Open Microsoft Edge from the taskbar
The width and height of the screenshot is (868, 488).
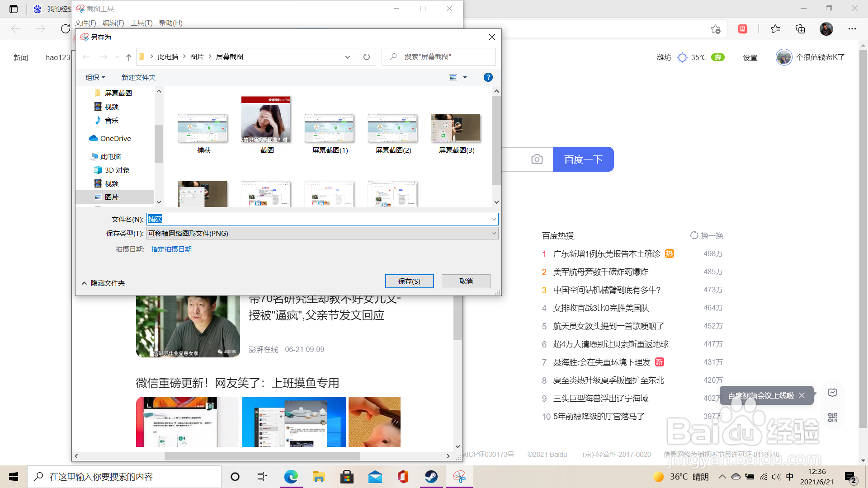tap(291, 476)
